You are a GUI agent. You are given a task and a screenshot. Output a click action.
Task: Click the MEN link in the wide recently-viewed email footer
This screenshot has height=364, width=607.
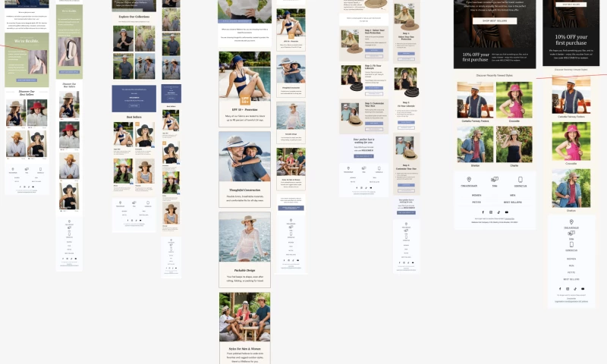click(513, 196)
